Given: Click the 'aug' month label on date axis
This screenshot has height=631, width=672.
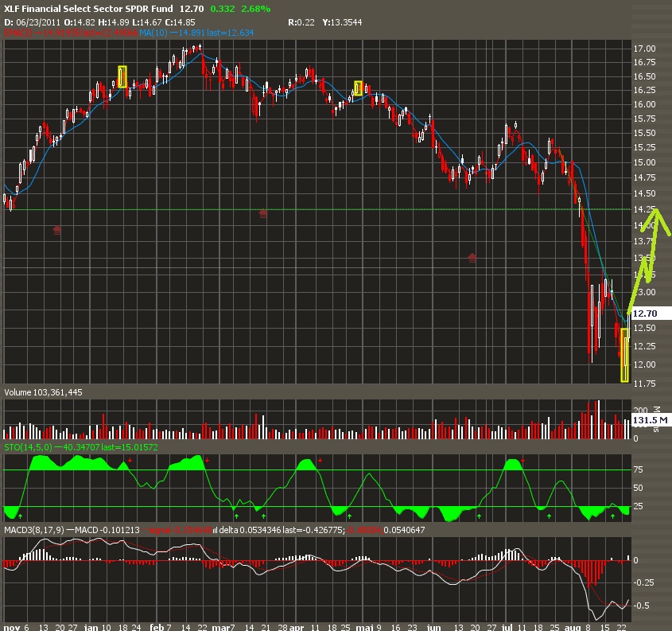Looking at the screenshot, I should 573,627.
